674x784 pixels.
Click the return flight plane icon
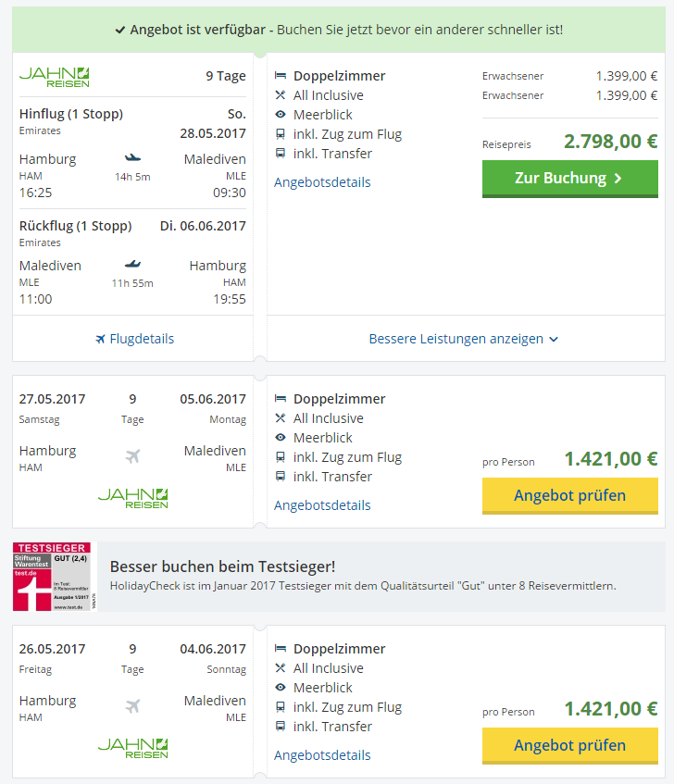[132, 265]
